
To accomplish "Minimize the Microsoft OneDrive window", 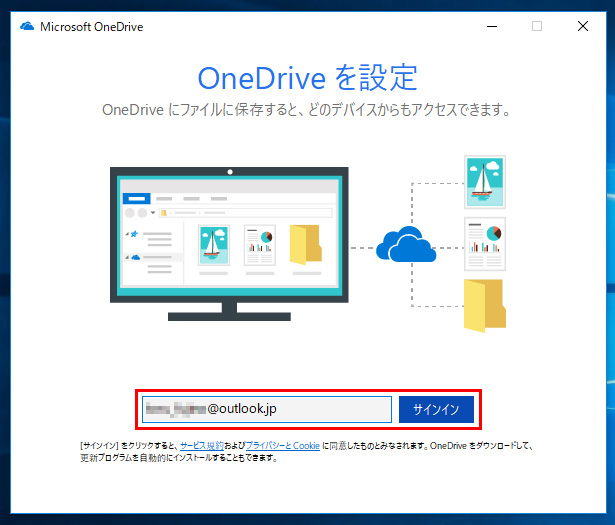I will click(490, 26).
